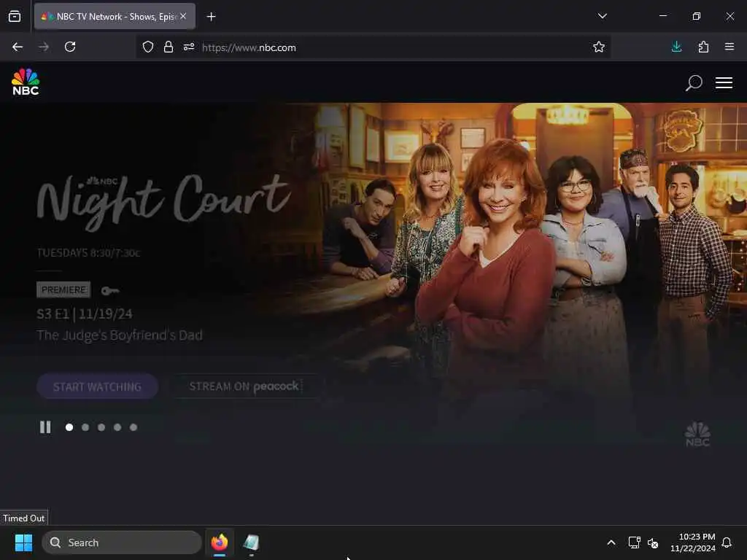Click the Night Court title logo
747x560 pixels.
[163, 203]
